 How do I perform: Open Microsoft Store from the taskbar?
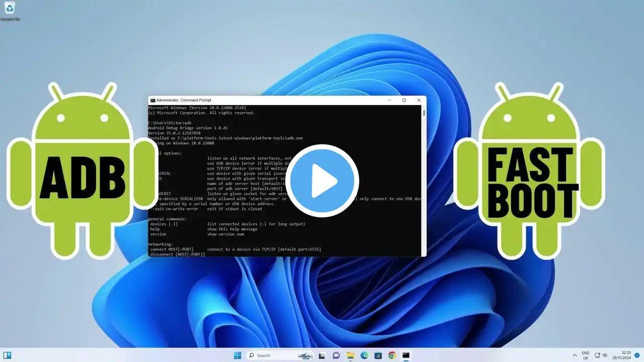378,355
